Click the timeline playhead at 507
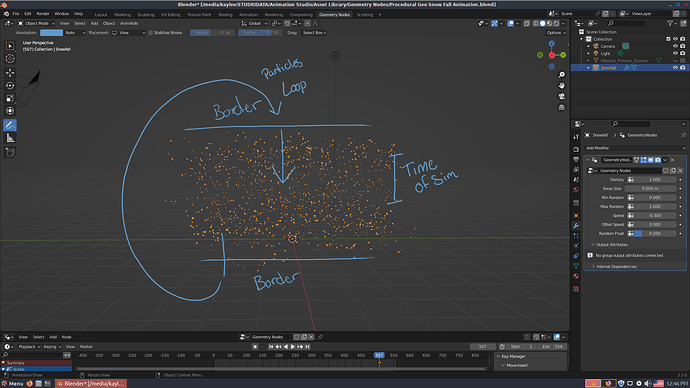Viewport: 690px width, 388px height. pyautogui.click(x=379, y=355)
